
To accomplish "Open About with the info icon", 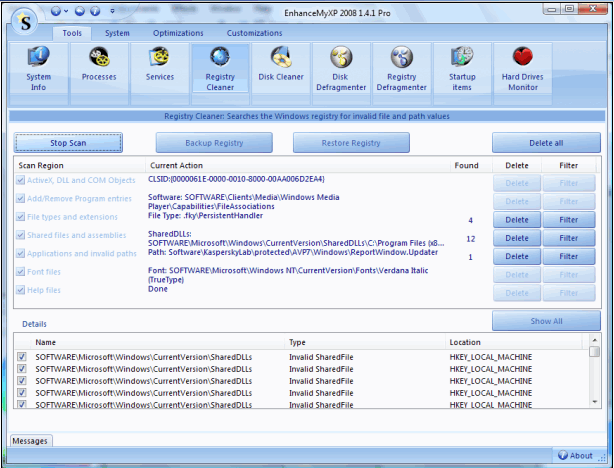I will (575, 455).
